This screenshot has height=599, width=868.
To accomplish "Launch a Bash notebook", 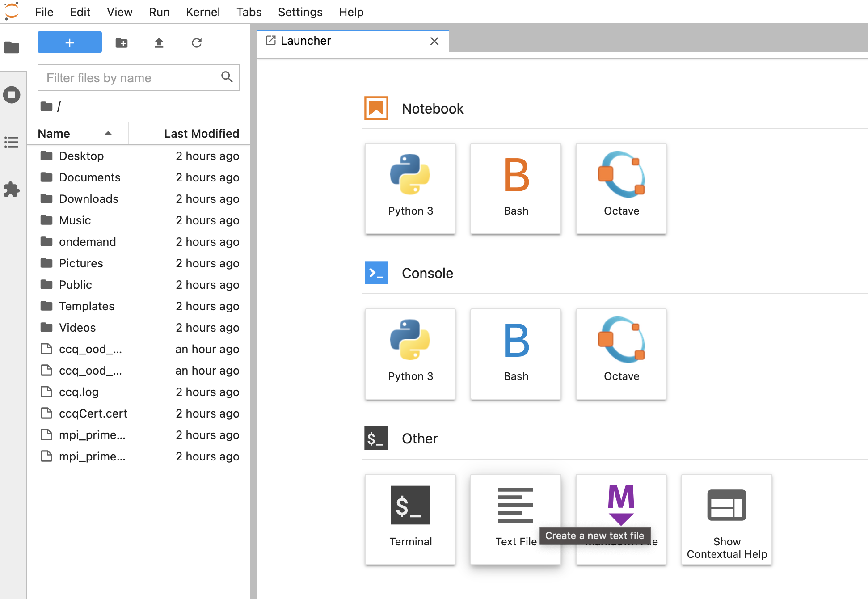I will [516, 189].
